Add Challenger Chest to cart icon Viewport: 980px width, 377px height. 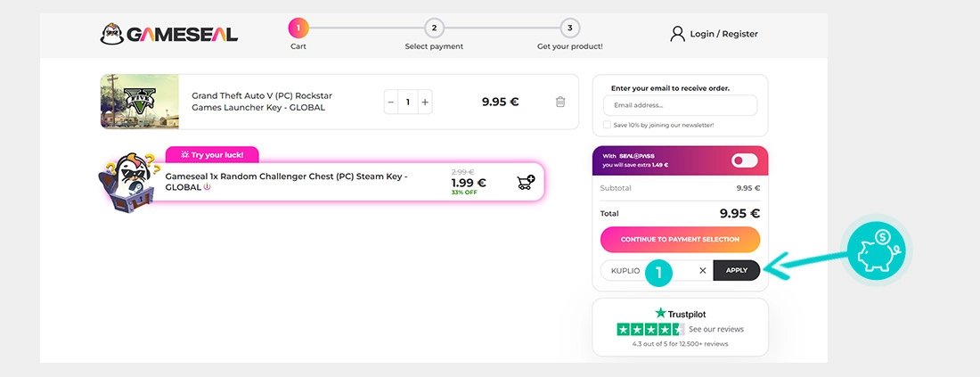[527, 183]
